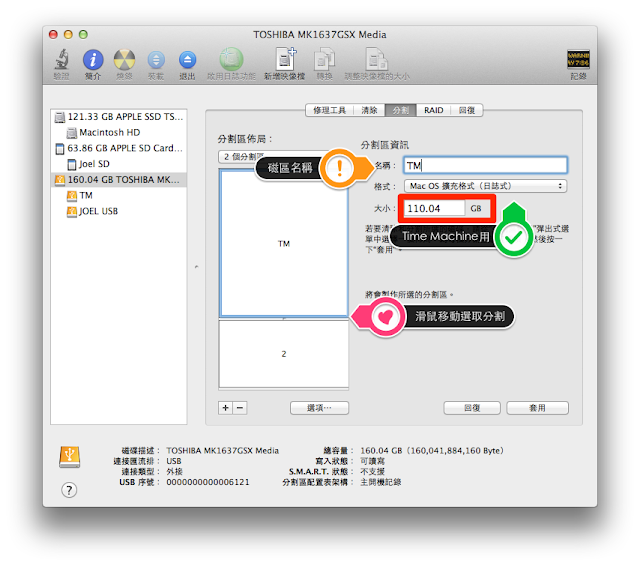Click the USB serial number 000000000006121
Viewport: 640px width, 566px height.
tap(208, 482)
